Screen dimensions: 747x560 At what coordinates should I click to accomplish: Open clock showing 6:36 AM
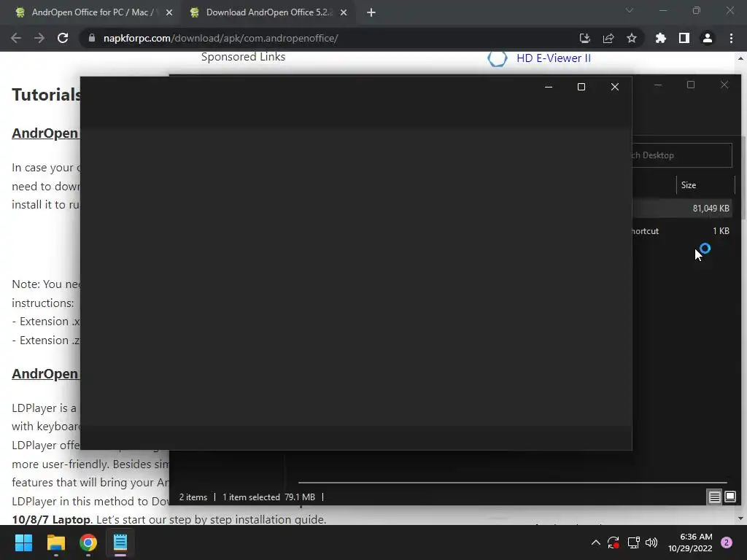click(690, 542)
